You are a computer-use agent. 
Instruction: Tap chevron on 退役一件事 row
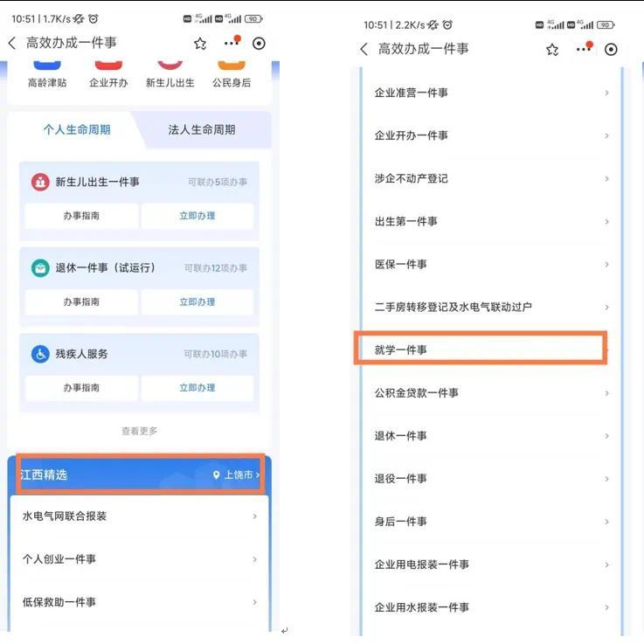coord(606,479)
